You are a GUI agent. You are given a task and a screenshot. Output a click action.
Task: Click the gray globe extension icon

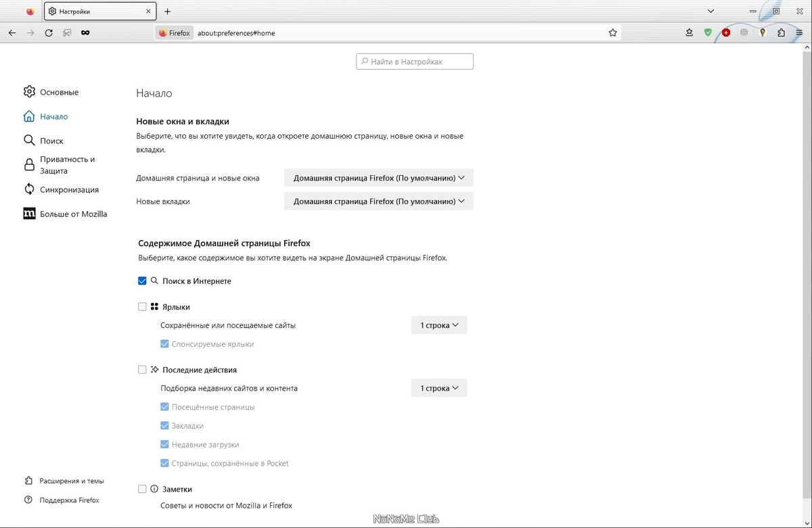(x=744, y=32)
